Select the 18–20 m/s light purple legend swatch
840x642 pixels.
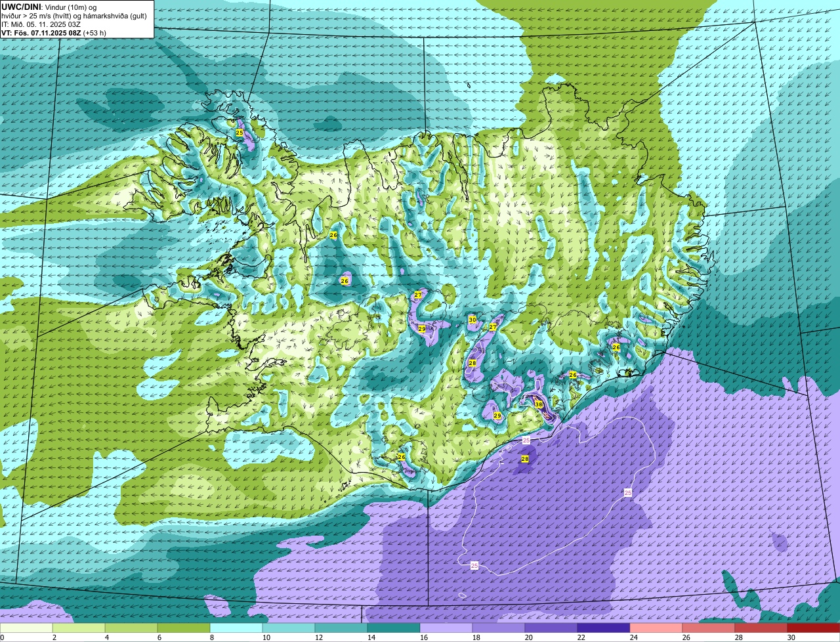click(499, 628)
